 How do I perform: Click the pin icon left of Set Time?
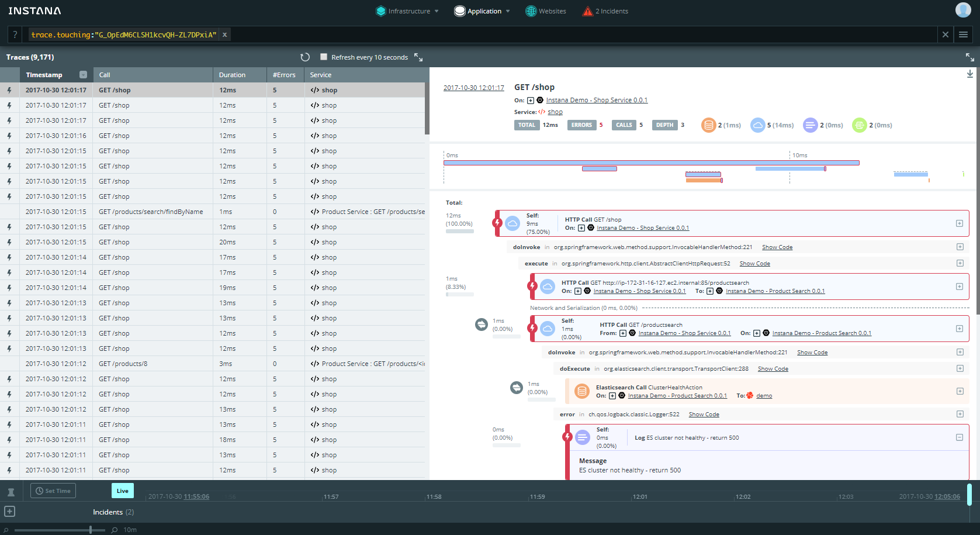pyautogui.click(x=11, y=492)
